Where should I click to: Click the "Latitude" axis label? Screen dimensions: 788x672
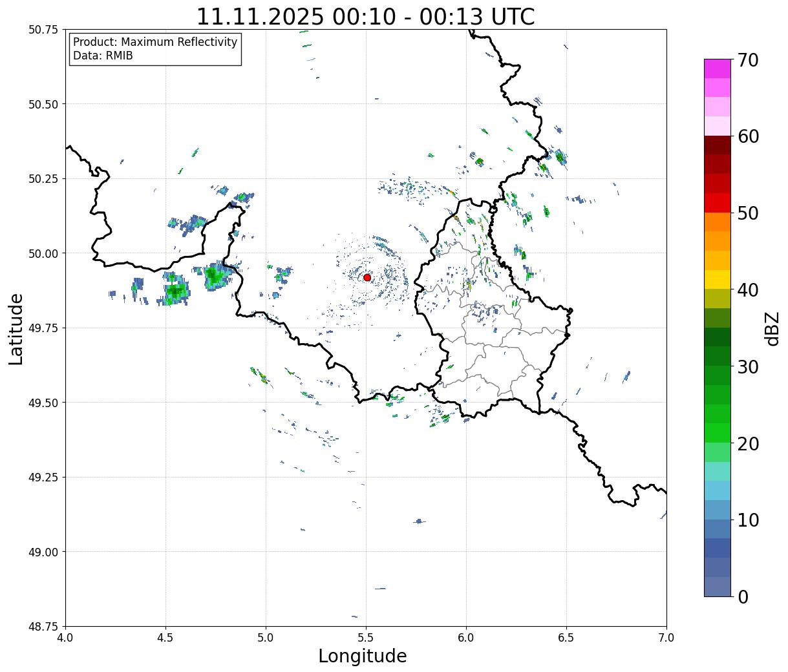point(16,329)
